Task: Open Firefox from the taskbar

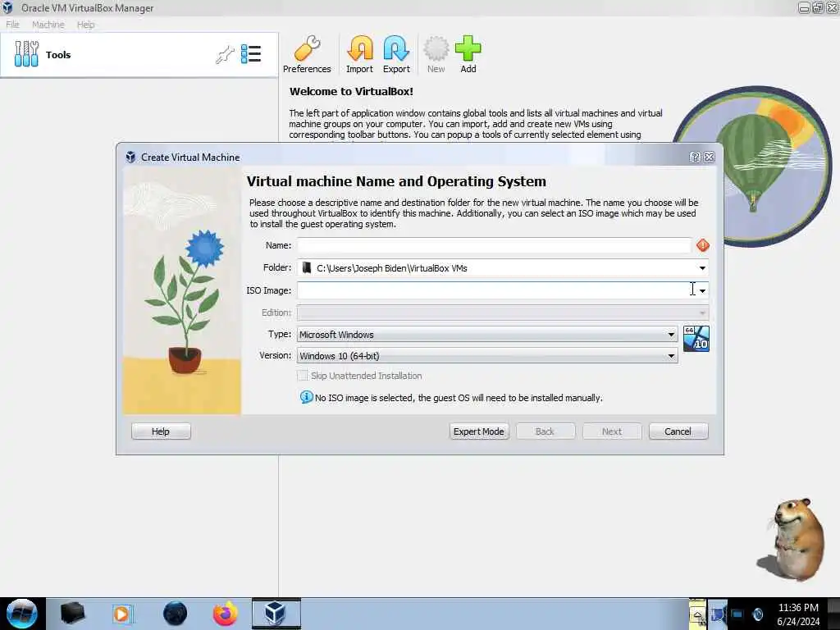Action: [x=226, y=614]
